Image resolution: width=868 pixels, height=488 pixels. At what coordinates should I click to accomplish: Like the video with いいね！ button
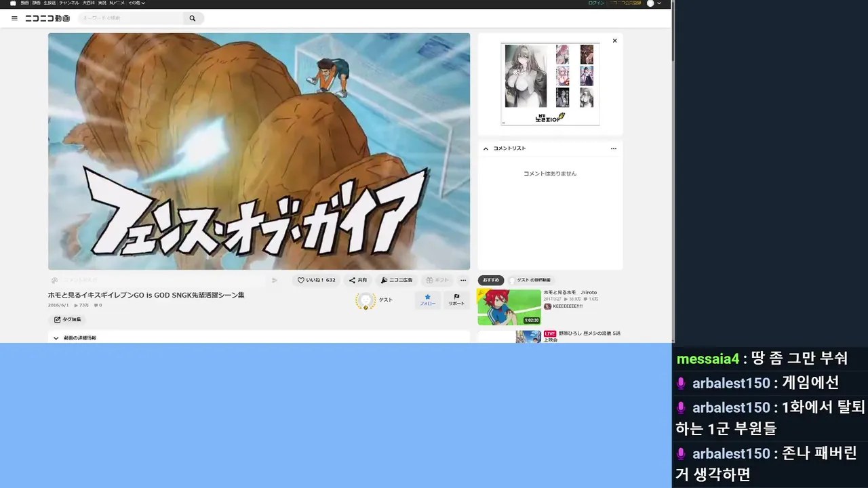(317, 280)
